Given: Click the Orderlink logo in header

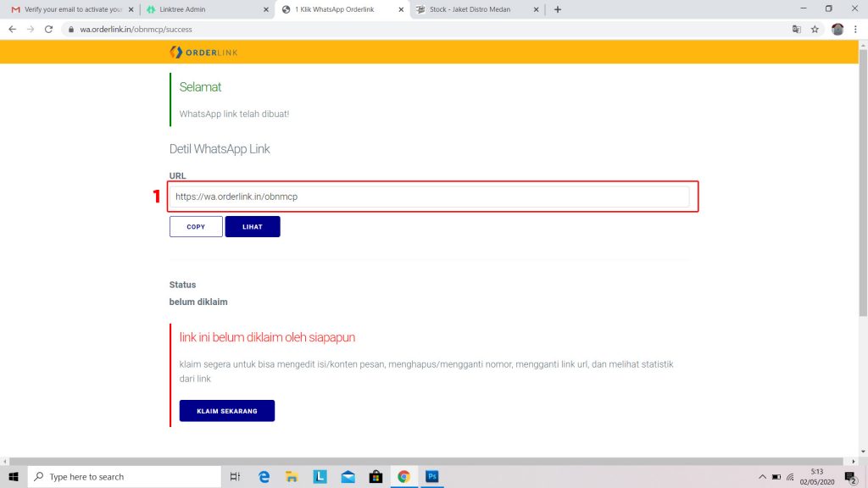Looking at the screenshot, I should [203, 52].
